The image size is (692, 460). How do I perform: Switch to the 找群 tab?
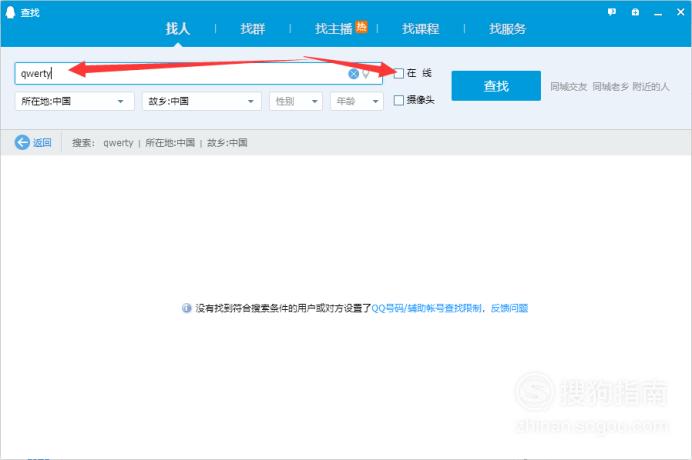click(x=252, y=29)
